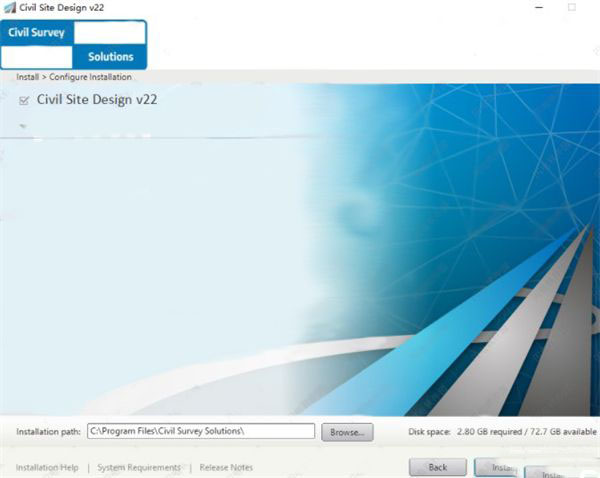Uncheck the Civil Site Design v22 checkbox
Image resolution: width=600 pixels, height=478 pixels.
pos(24,100)
